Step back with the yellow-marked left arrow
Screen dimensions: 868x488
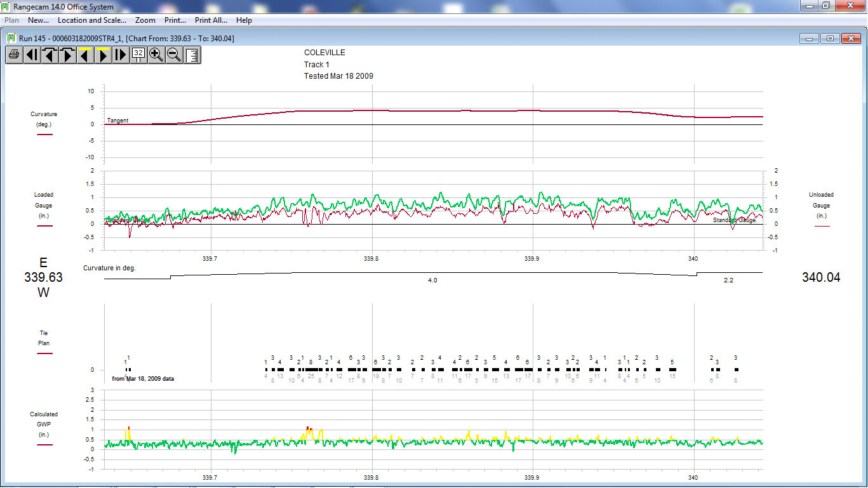(x=85, y=55)
